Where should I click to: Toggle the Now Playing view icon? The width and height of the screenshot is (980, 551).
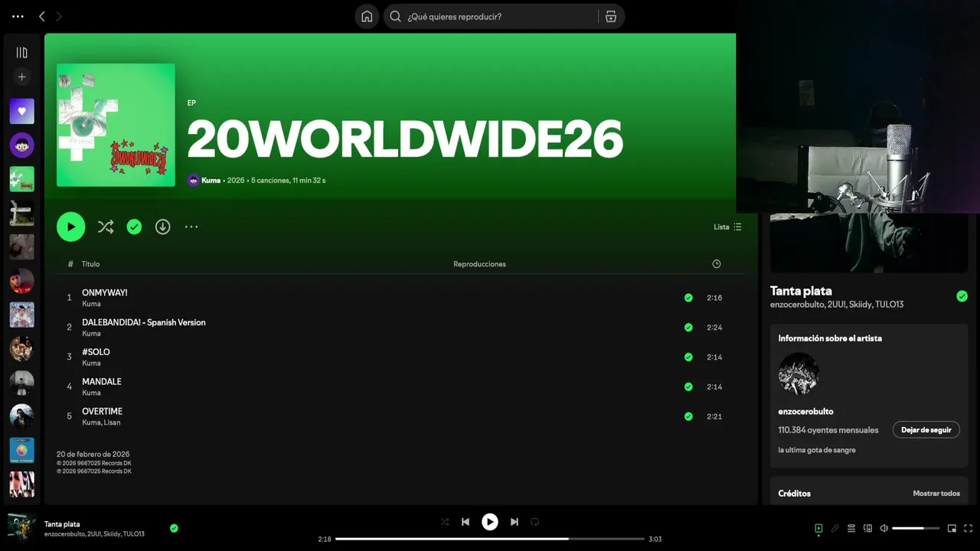click(x=818, y=528)
